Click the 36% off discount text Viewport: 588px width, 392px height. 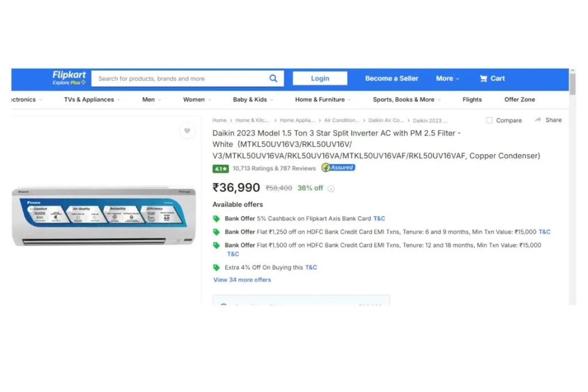click(310, 188)
